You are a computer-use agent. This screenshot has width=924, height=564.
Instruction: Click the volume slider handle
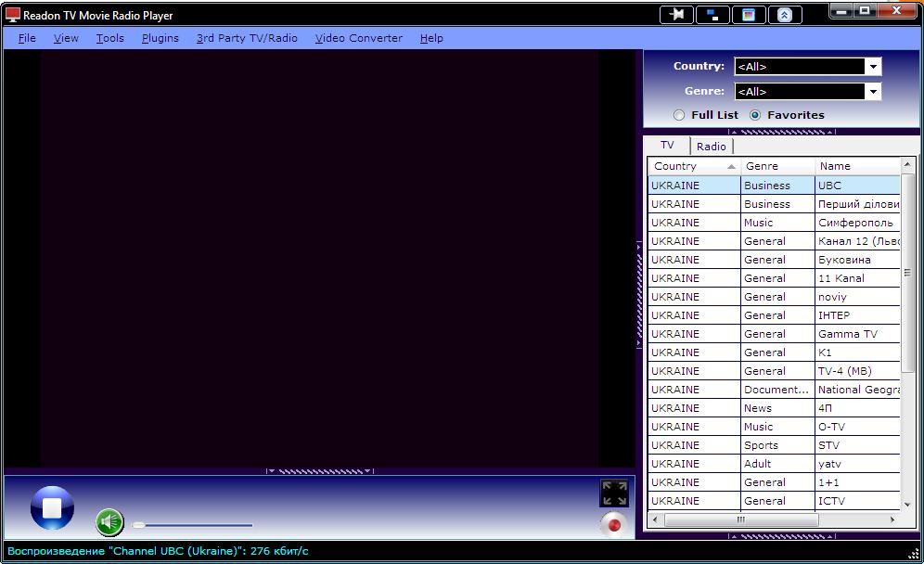[138, 524]
